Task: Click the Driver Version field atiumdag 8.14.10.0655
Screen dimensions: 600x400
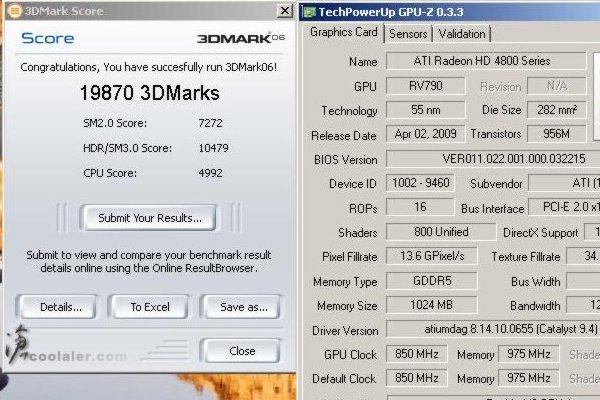Action: [x=493, y=329]
